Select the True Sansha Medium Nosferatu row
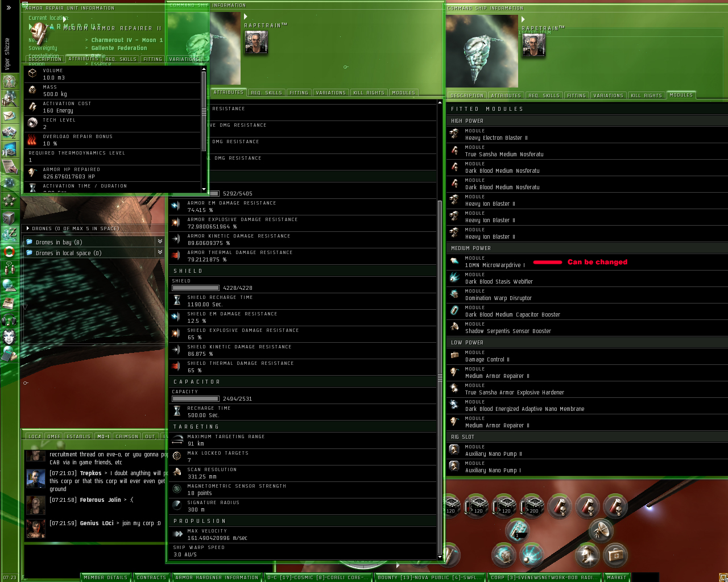 coord(587,151)
